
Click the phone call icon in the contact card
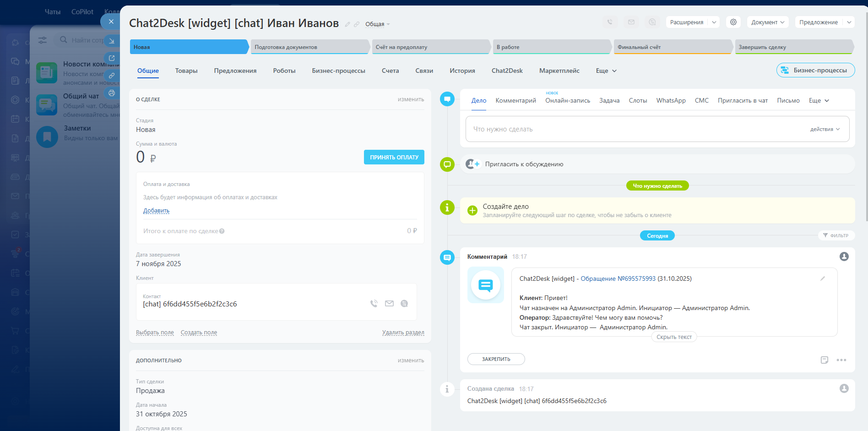click(x=374, y=303)
